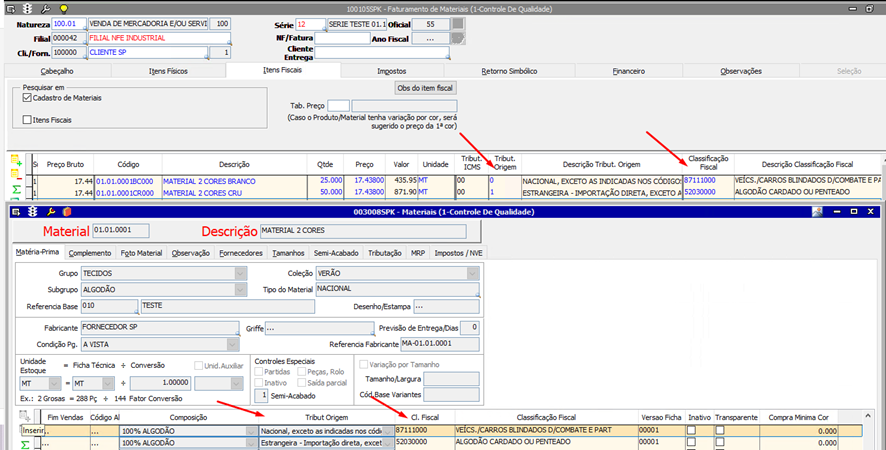Click the Cliente Entrega input field

pyautogui.click(x=382, y=53)
